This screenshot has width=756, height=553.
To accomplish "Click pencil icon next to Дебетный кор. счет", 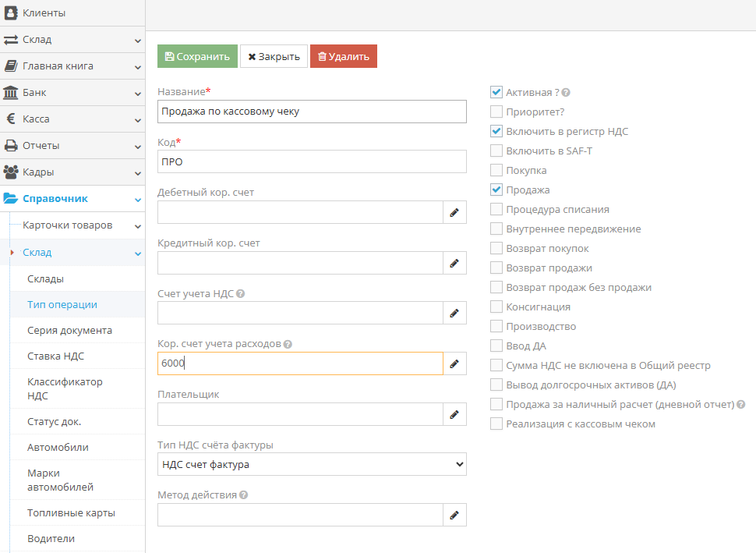I will 454,212.
